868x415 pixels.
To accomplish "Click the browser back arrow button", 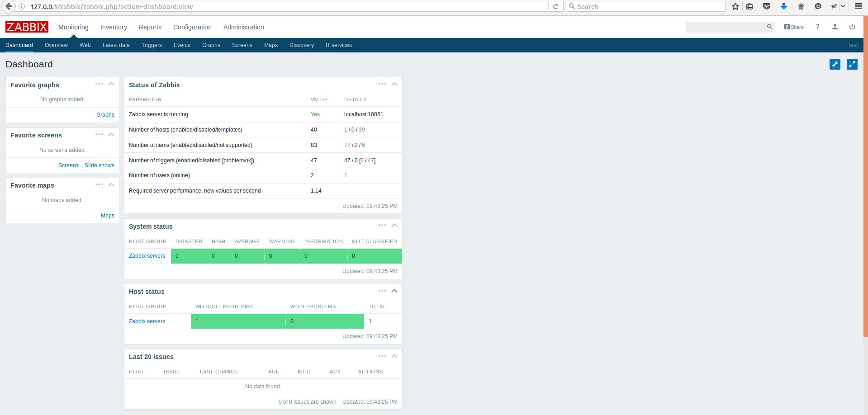I will [x=9, y=6].
